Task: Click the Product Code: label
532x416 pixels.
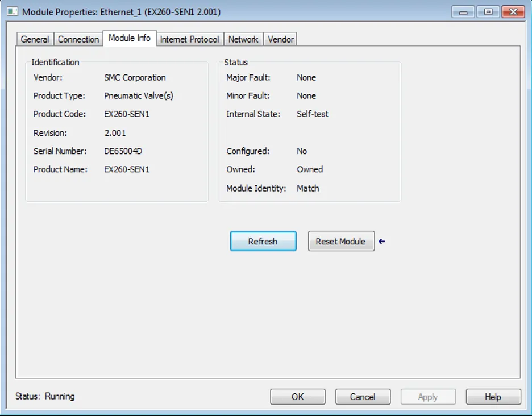Action: coord(60,114)
